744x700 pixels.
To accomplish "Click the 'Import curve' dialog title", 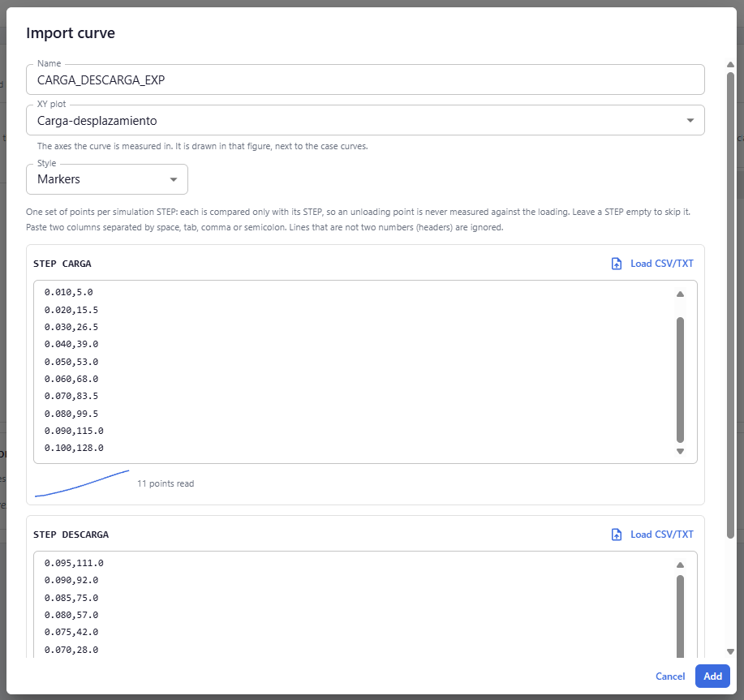I will tap(71, 33).
